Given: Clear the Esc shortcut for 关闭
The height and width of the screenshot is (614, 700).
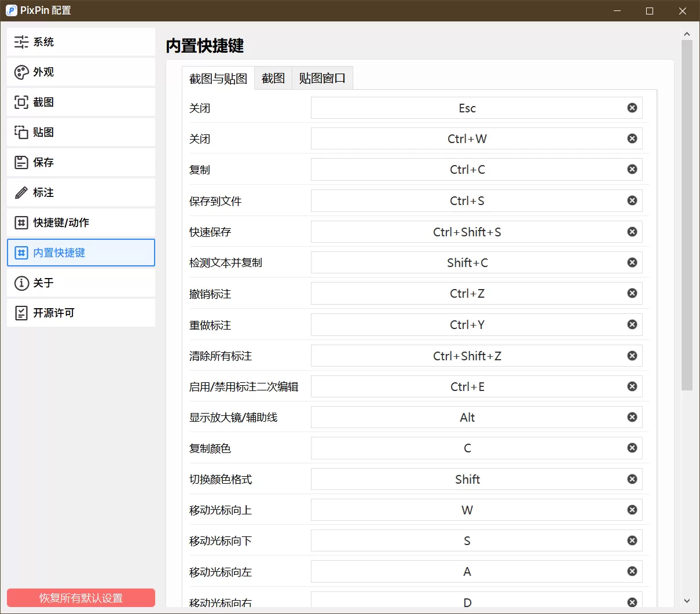Looking at the screenshot, I should [632, 107].
